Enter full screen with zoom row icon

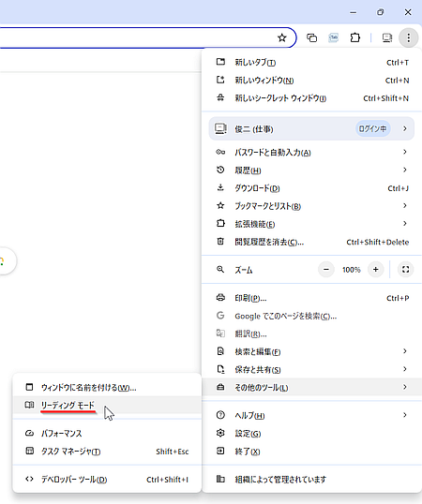(x=406, y=270)
